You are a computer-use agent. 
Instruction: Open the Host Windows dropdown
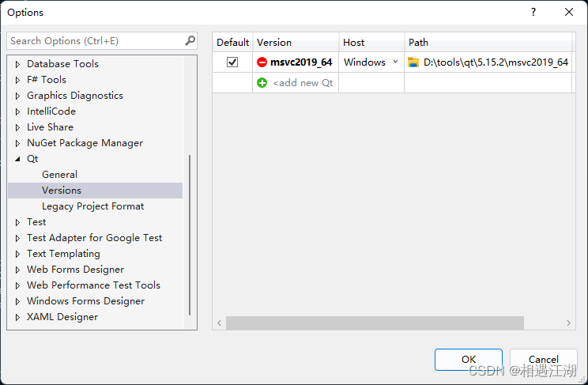pyautogui.click(x=395, y=62)
